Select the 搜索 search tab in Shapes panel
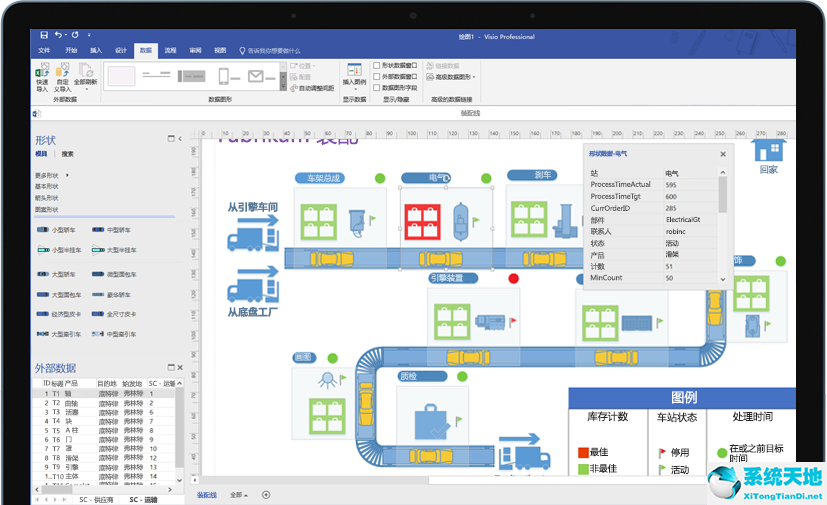Screen dimensions: 827x505 68,154
